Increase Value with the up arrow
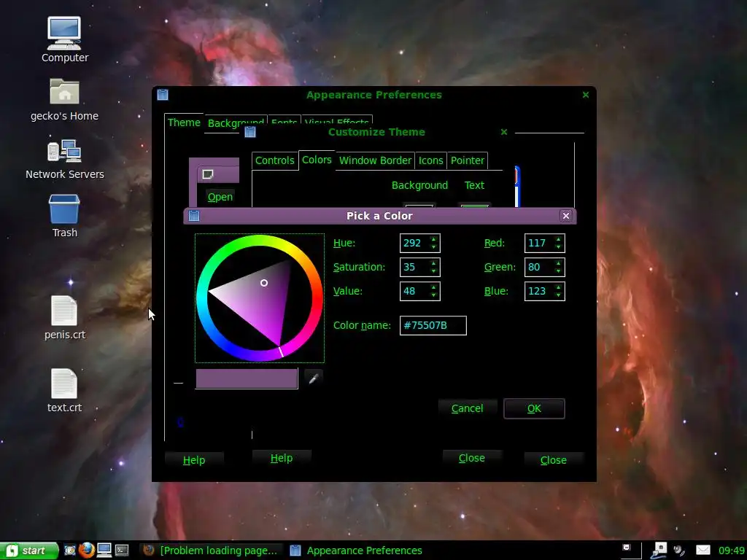 click(x=433, y=287)
